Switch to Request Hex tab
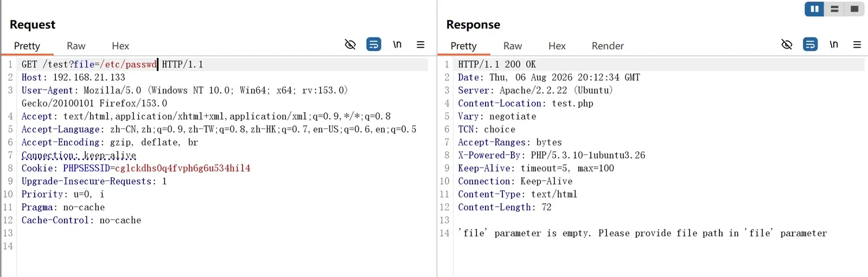 tap(120, 46)
